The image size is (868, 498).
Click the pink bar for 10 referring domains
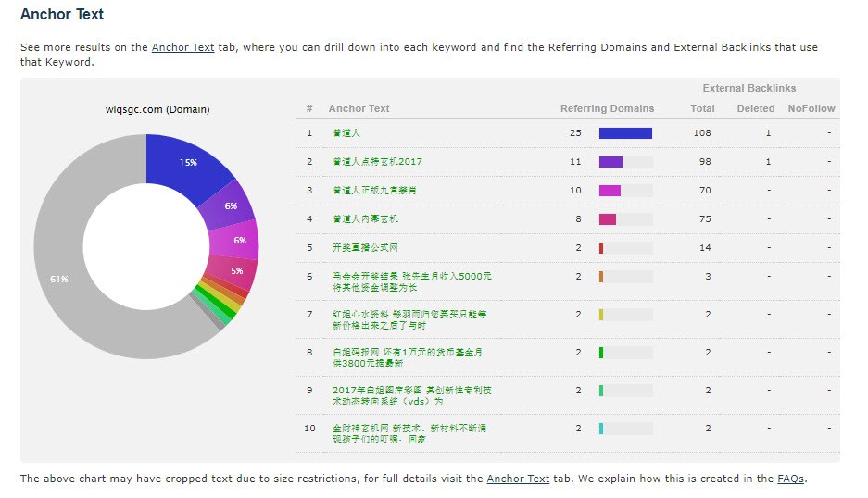(610, 191)
